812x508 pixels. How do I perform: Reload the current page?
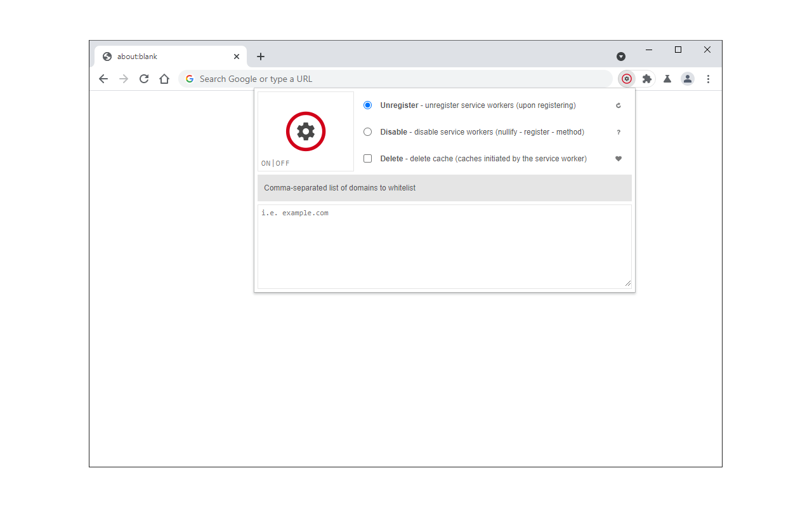click(x=144, y=79)
